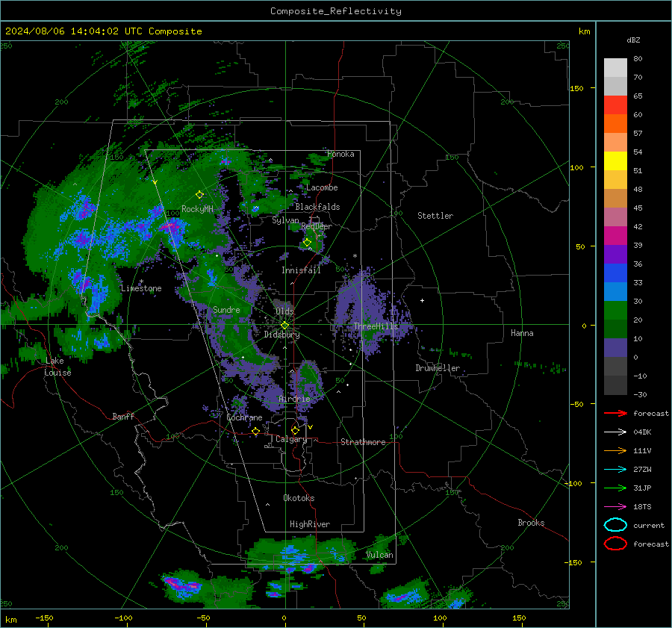Click the dBZ legend heading
The width and height of the screenshot is (672, 628).
[x=633, y=40]
